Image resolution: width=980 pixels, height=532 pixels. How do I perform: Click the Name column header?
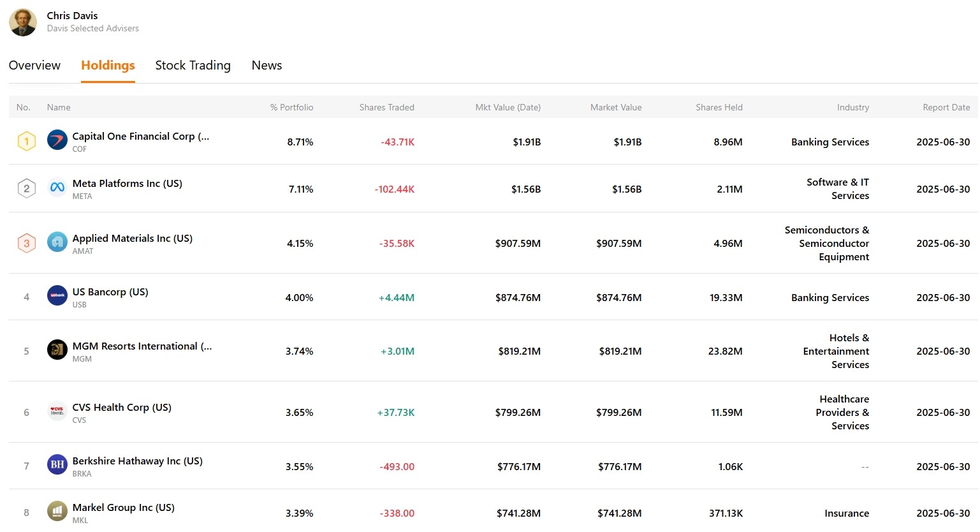pos(59,107)
